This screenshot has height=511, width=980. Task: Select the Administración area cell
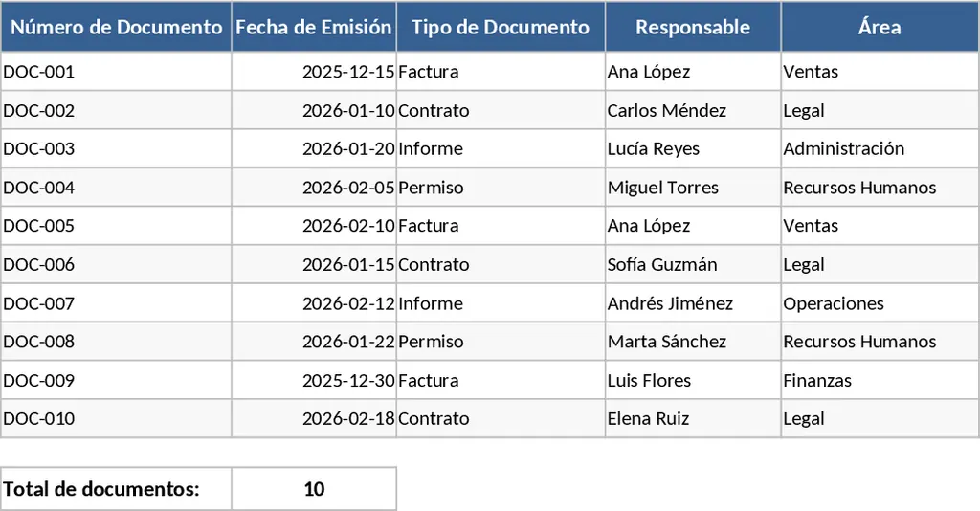coord(880,148)
